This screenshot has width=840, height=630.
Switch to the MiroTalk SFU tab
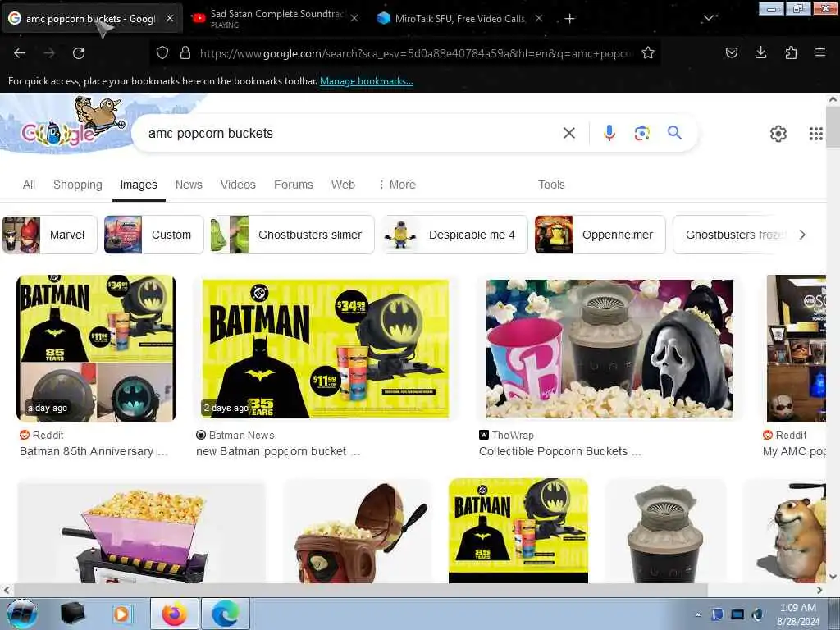point(459,18)
